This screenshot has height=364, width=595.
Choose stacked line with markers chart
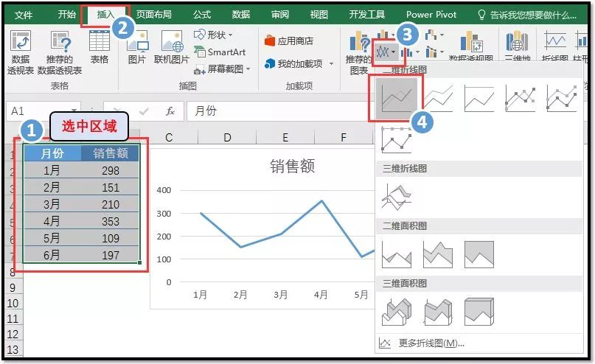pyautogui.click(x=562, y=98)
